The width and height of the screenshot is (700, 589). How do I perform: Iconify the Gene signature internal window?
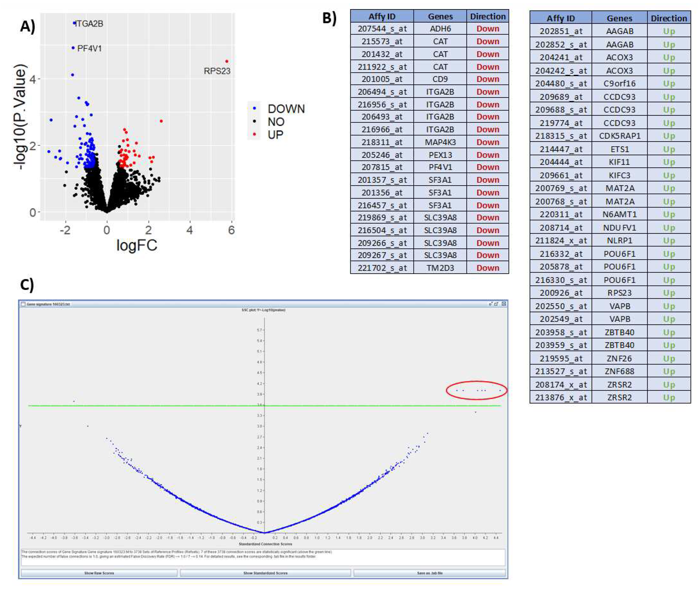click(490, 304)
